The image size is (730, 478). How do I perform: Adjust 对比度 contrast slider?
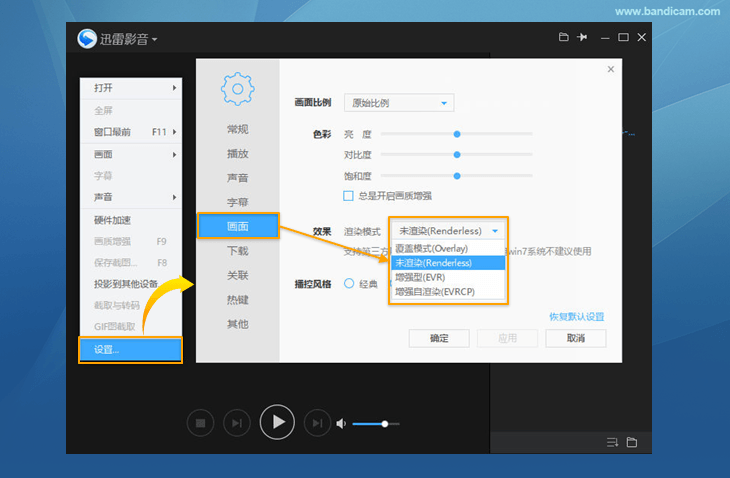pyautogui.click(x=457, y=155)
